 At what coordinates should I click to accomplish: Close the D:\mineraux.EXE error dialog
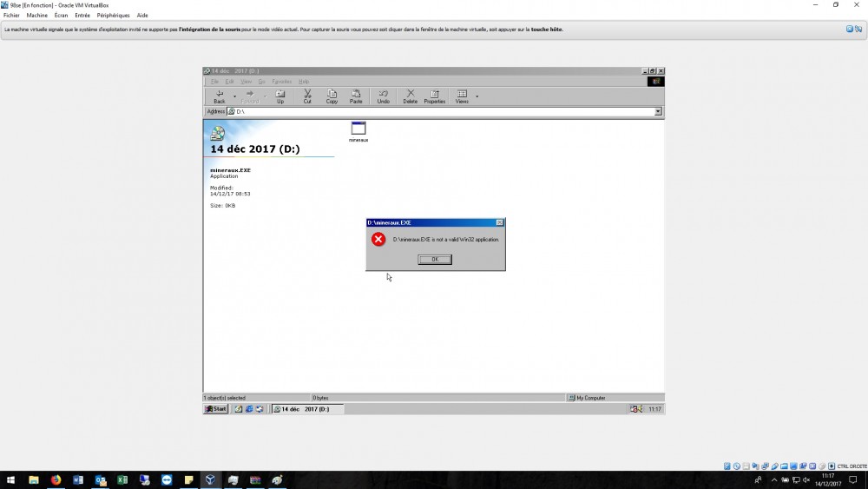click(499, 222)
